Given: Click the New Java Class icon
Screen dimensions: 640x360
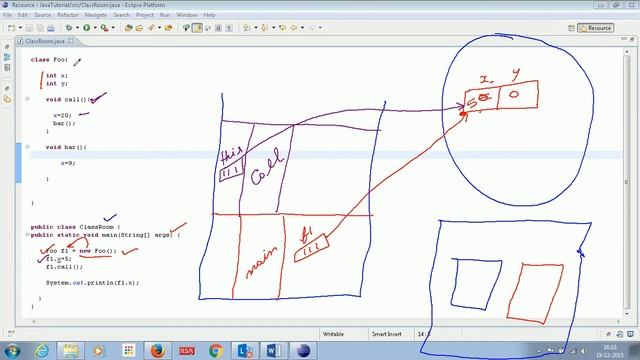Looking at the screenshot, I should pos(140,28).
